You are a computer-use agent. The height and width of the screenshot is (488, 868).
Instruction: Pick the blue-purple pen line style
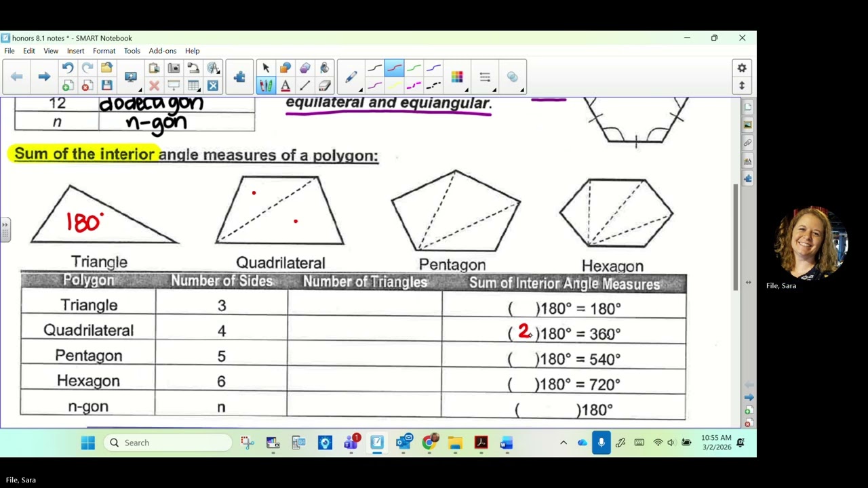[433, 68]
